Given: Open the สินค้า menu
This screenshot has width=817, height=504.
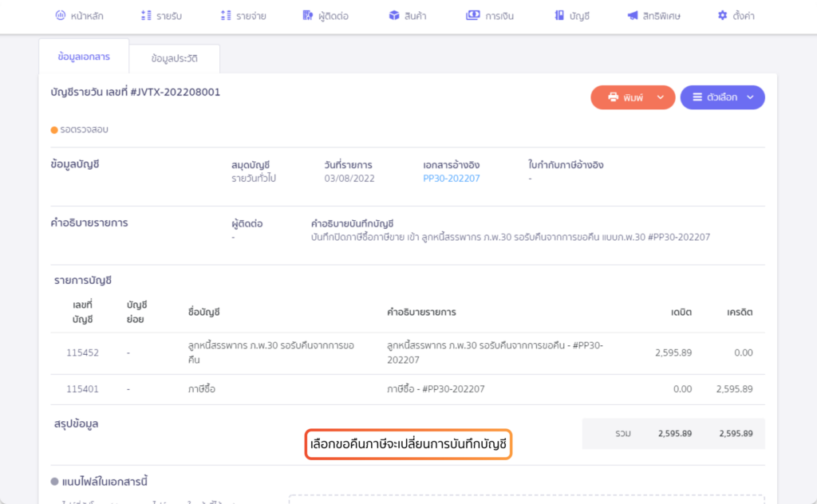Looking at the screenshot, I should 408,16.
